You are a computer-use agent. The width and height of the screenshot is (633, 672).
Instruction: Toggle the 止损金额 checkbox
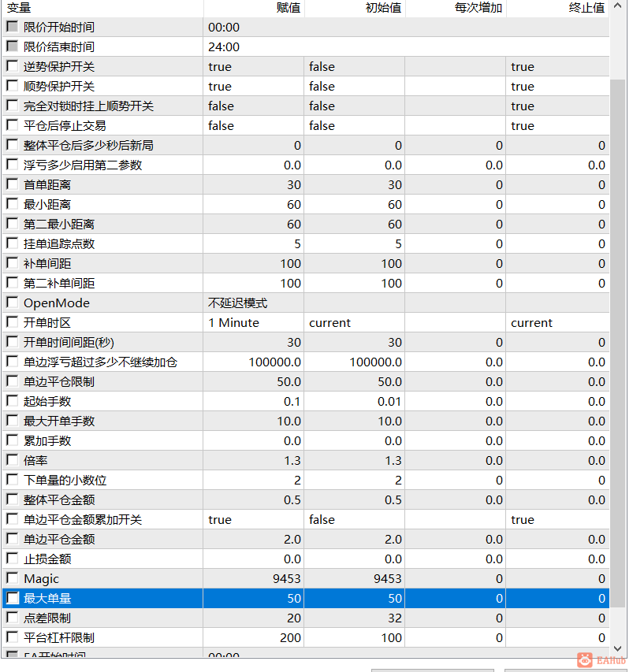[x=13, y=559]
